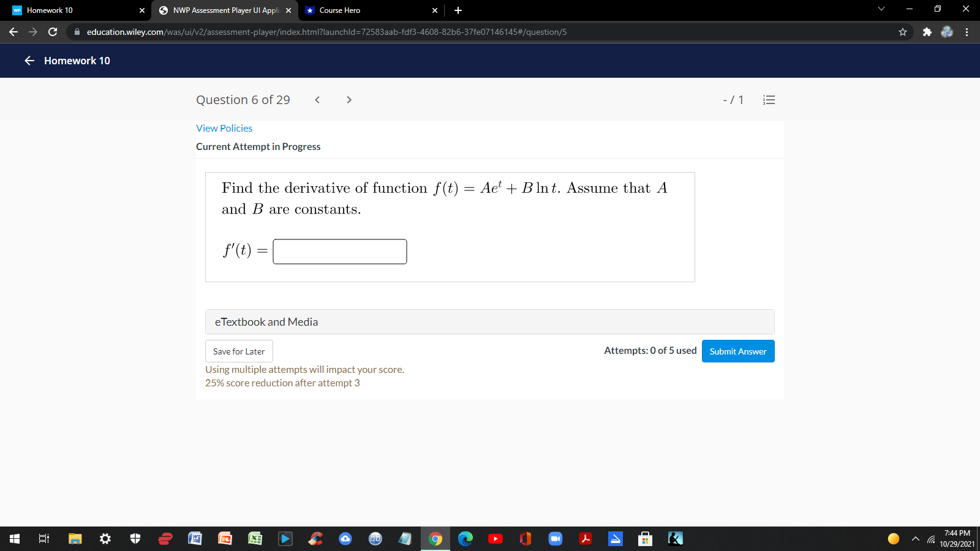
Task: Open Adobe Acrobat Reader from the taskbar
Action: click(x=586, y=539)
